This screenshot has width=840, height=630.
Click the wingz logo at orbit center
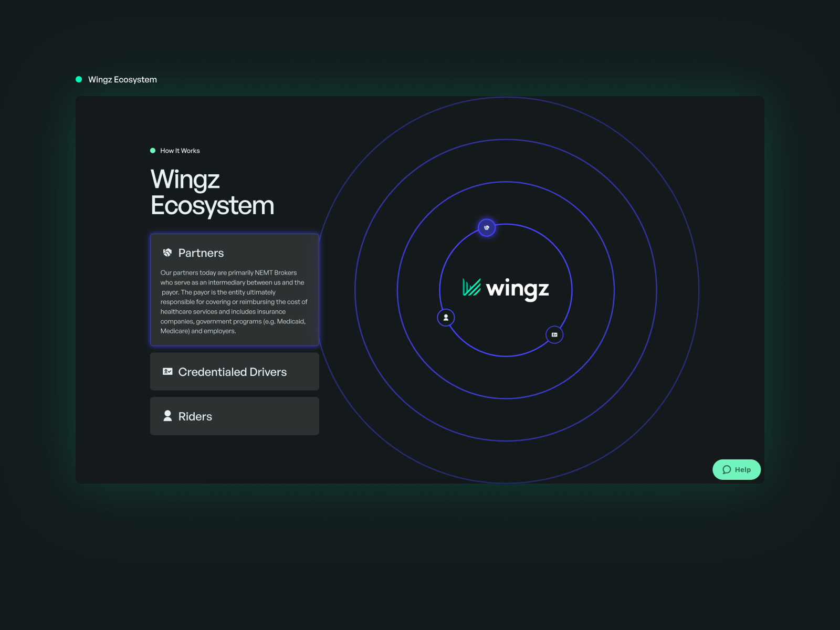506,289
